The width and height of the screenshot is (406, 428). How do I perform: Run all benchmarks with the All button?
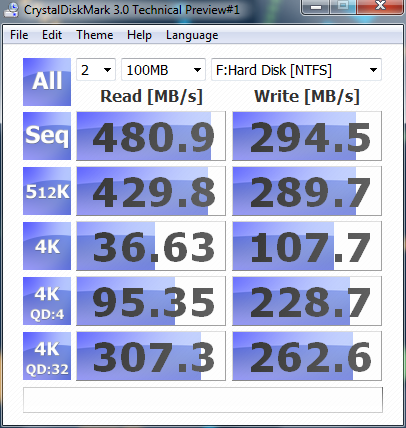click(47, 82)
